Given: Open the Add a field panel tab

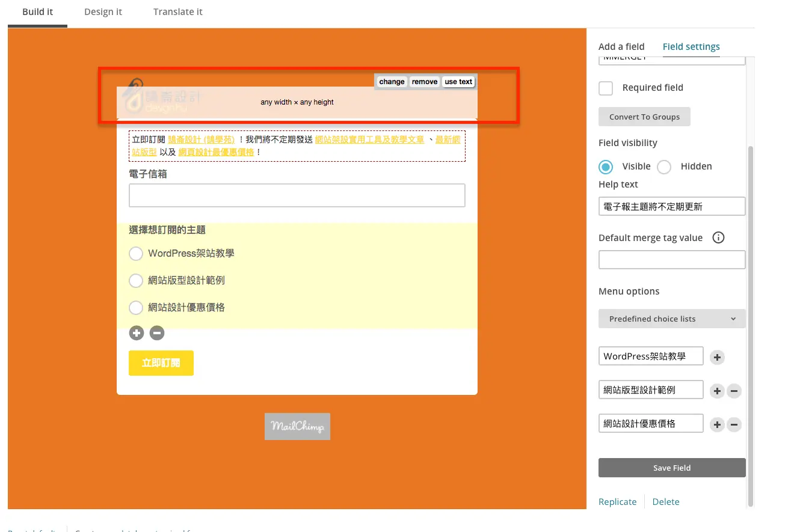Looking at the screenshot, I should point(621,46).
